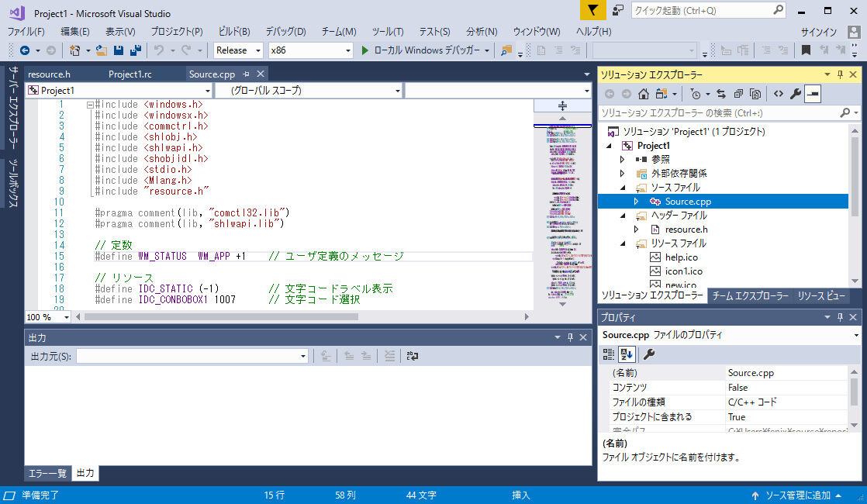Open the ツールボックス side tab
The height and width of the screenshot is (504, 867).
pyautogui.click(x=13, y=184)
